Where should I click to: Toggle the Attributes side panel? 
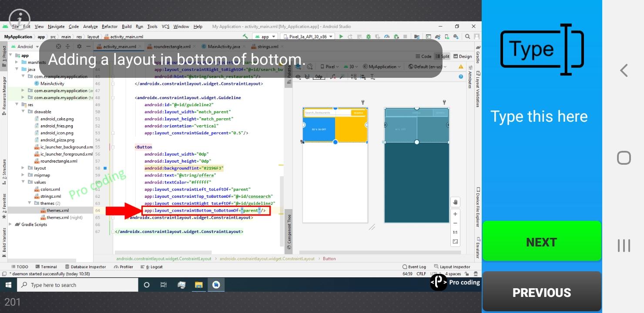[470, 77]
